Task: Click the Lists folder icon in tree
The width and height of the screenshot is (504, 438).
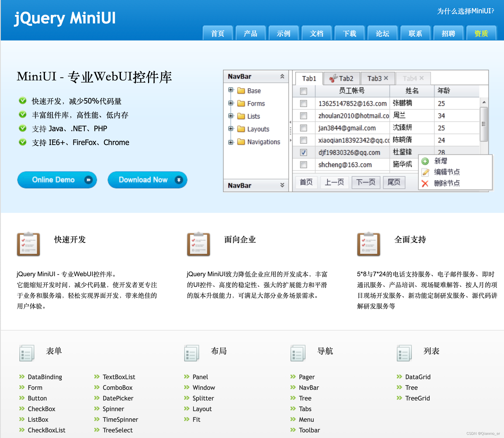Action: coord(241,116)
